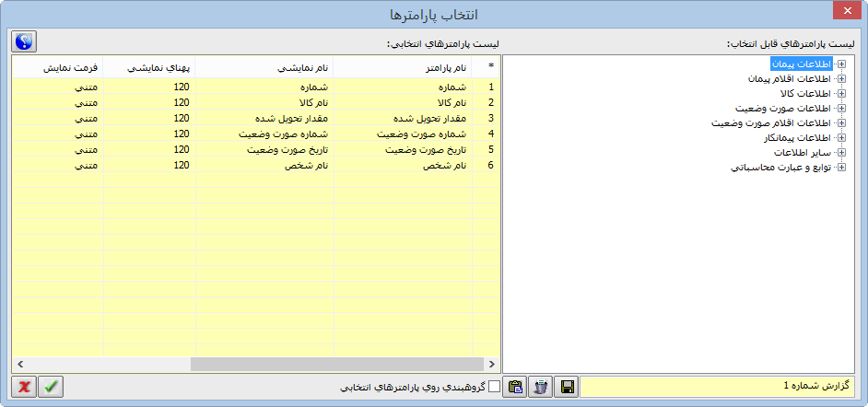Image resolution: width=868 pixels, height=407 pixels.
Task: Click the asterisk column header
Action: pyautogui.click(x=486, y=65)
